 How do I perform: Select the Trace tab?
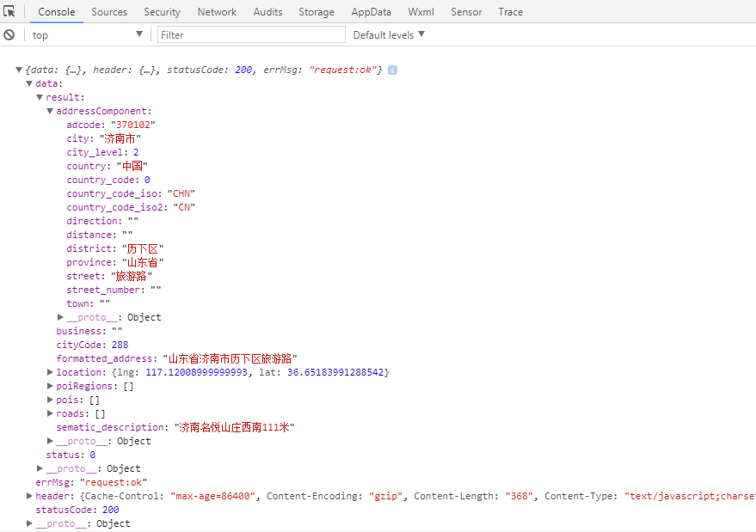(511, 11)
